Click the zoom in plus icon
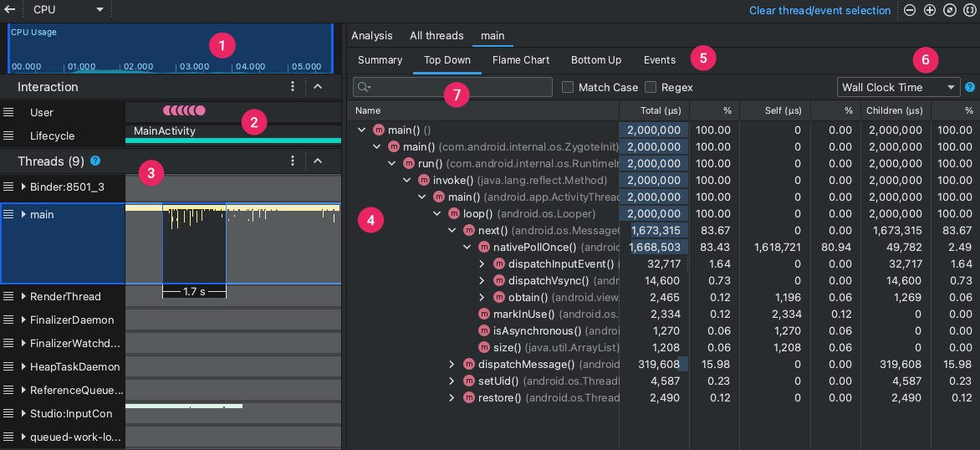Screen dimensions: 980x450 (930, 11)
